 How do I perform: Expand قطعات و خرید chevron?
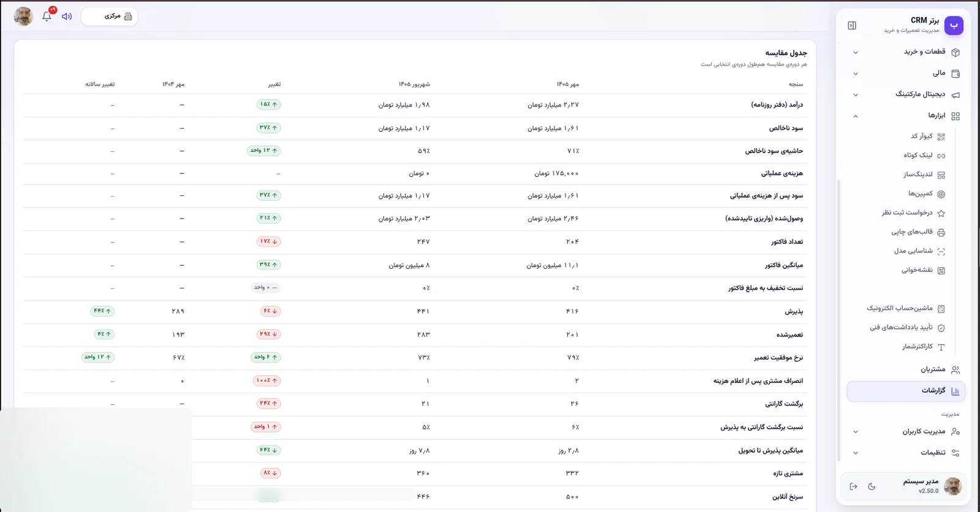tap(856, 52)
